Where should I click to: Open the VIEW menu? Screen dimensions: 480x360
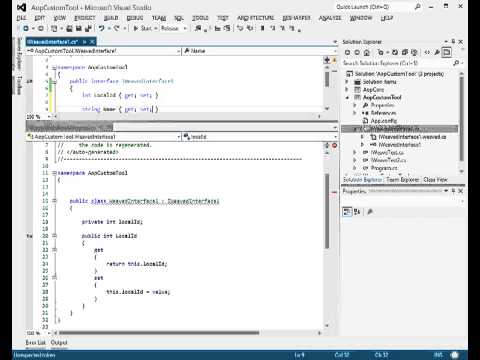60,18
